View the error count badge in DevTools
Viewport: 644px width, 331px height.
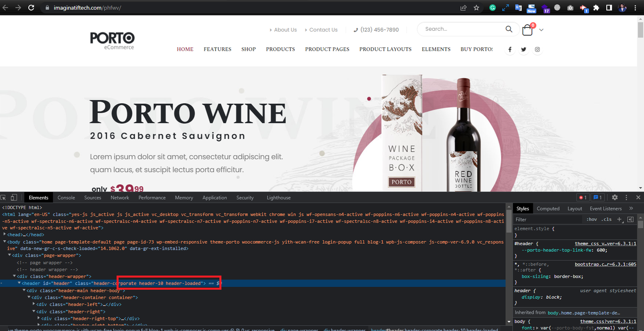tap(583, 197)
